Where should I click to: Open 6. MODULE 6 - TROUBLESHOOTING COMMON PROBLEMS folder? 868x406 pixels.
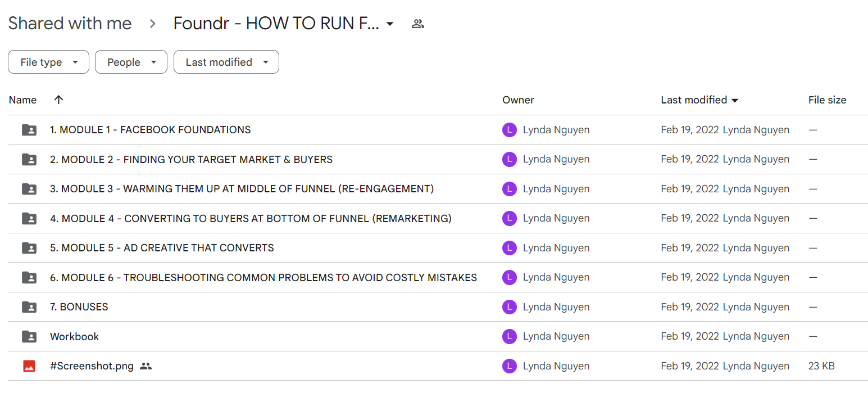263,277
